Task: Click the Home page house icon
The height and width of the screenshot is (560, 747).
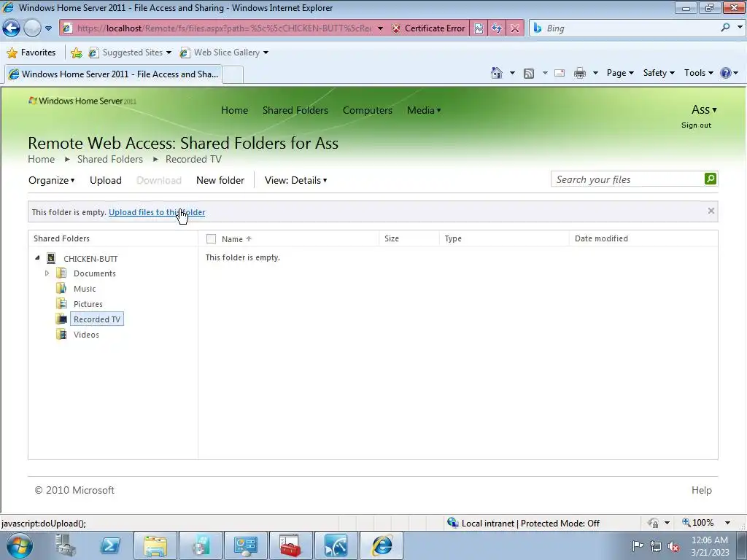Action: [496, 73]
